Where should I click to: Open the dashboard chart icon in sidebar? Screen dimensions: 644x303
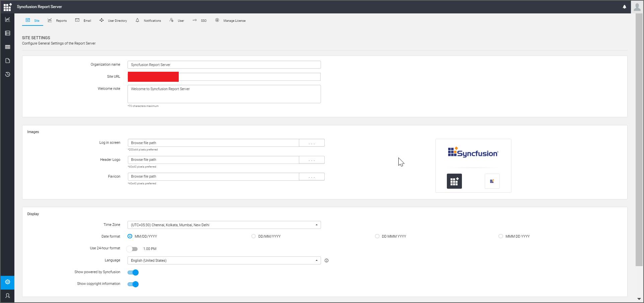click(x=7, y=19)
